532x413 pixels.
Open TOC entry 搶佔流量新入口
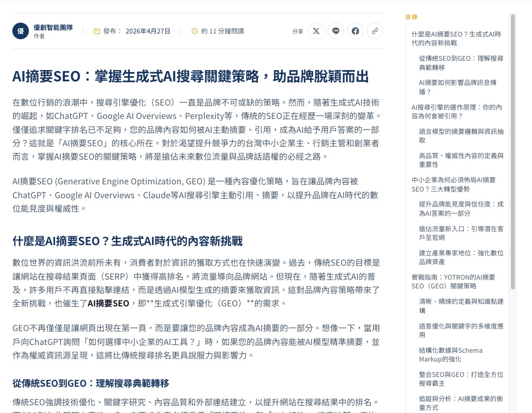[x=461, y=233]
